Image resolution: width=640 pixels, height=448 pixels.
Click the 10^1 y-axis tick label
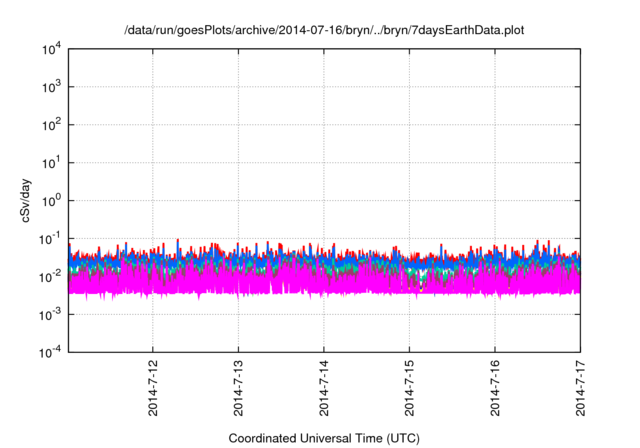(51, 163)
